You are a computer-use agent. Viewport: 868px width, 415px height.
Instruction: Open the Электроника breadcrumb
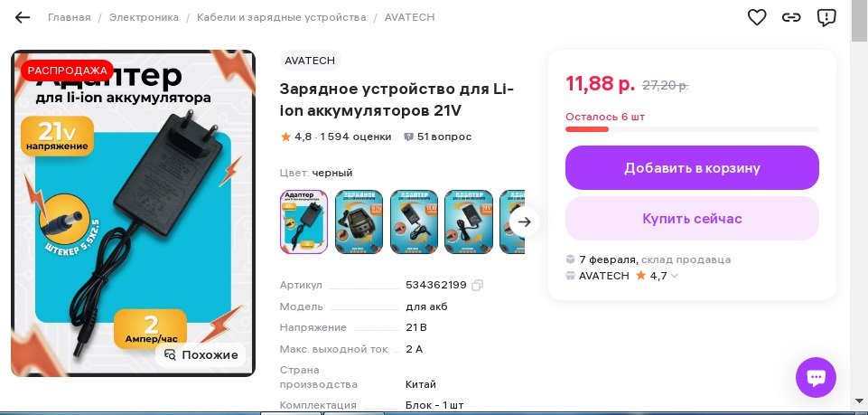tap(144, 17)
